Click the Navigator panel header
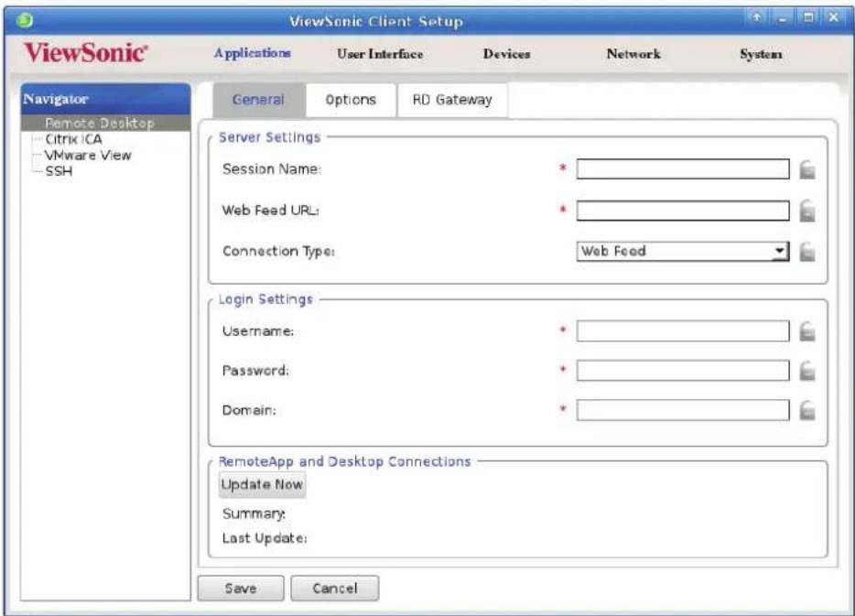The width and height of the screenshot is (855, 616). 105,99
